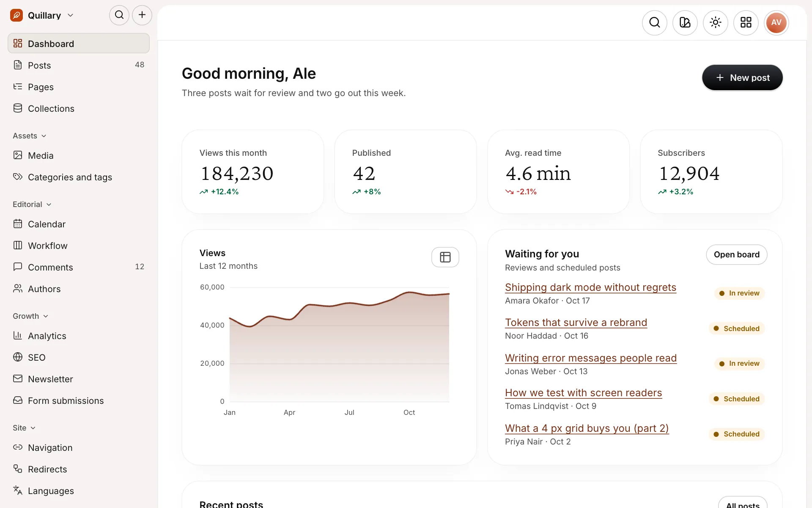Open the Redirects page
This screenshot has height=508, width=812.
tap(79, 469)
